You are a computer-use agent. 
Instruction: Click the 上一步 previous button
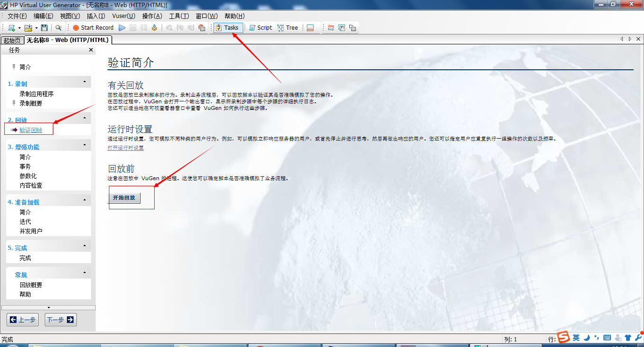[23, 320]
